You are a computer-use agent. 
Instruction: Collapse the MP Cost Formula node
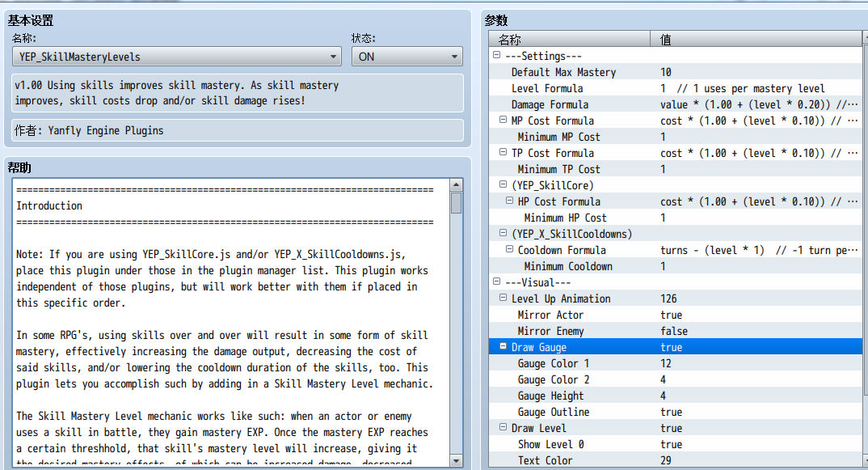(503, 120)
